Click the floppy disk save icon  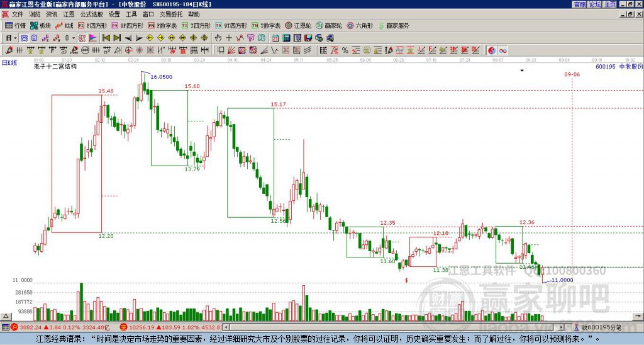[308, 38]
